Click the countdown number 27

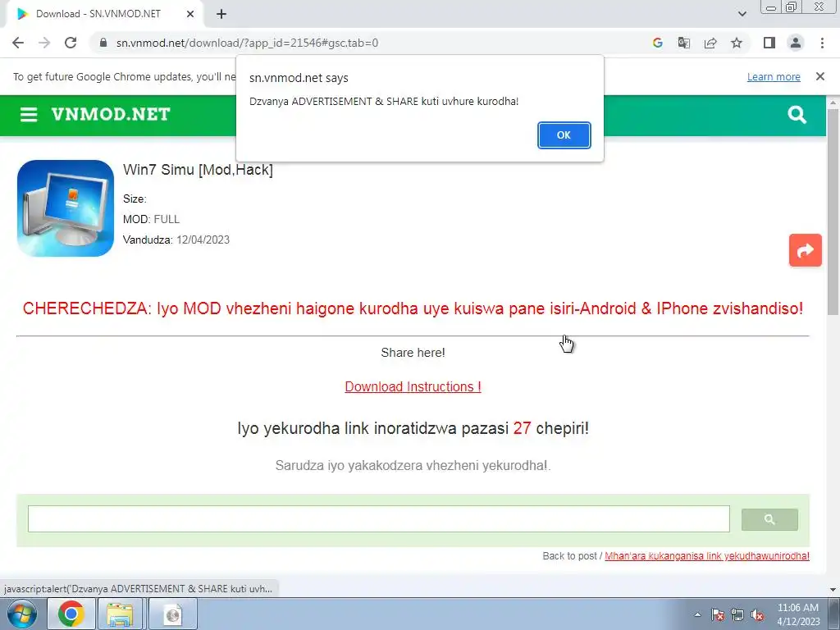point(522,428)
